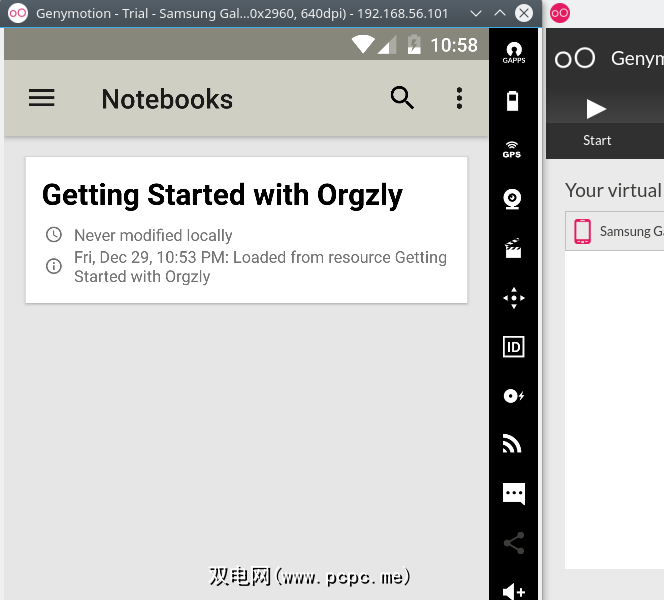Open the phone SMS message widget

pos(514,493)
